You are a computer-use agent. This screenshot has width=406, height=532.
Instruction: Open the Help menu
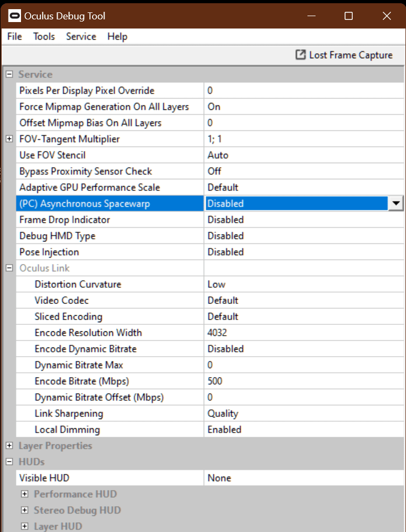coord(117,36)
